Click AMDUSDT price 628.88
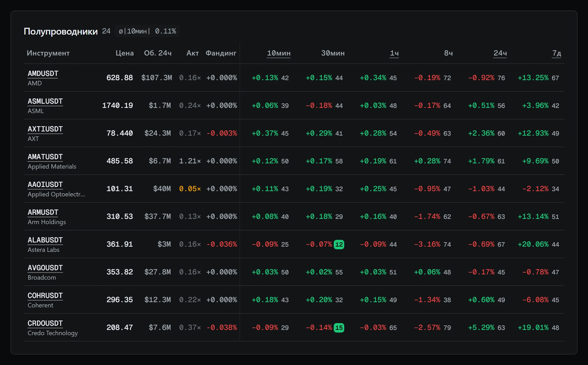Screen dimensions: 588x365 click(x=120, y=78)
